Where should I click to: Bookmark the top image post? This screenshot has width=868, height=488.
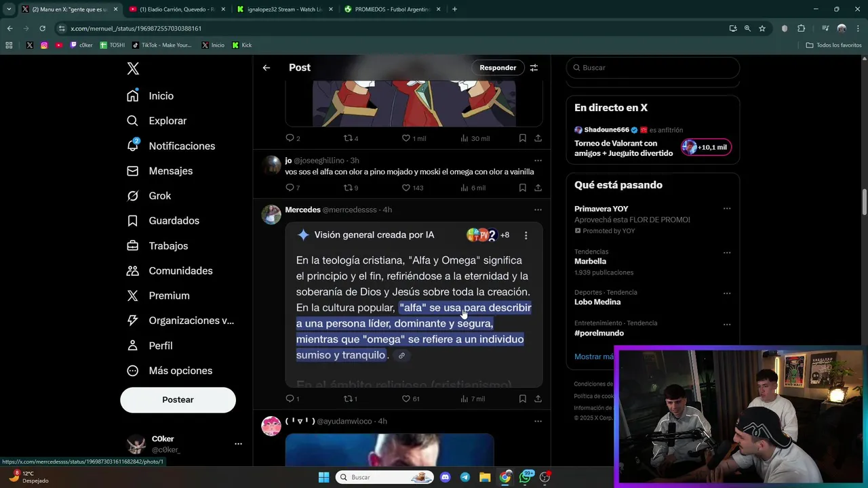(x=522, y=138)
